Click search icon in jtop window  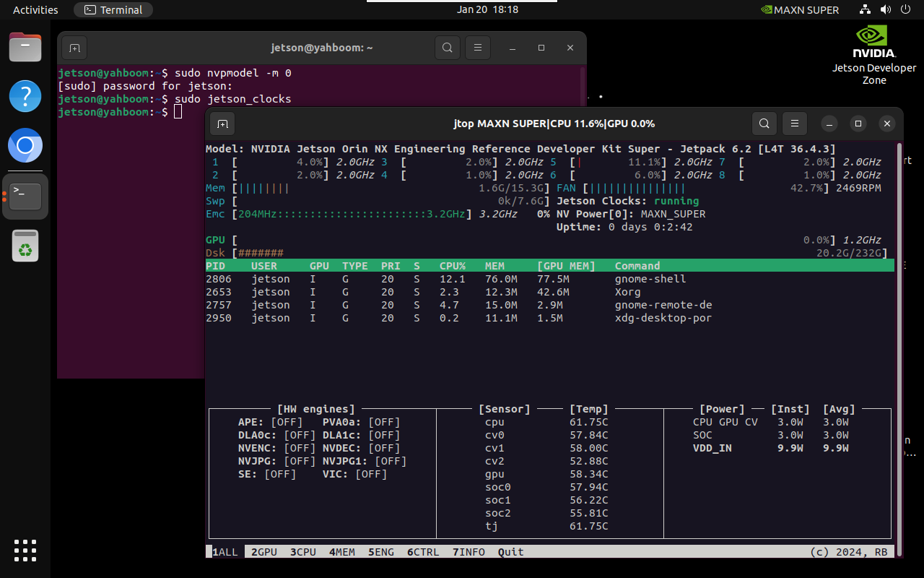[764, 124]
